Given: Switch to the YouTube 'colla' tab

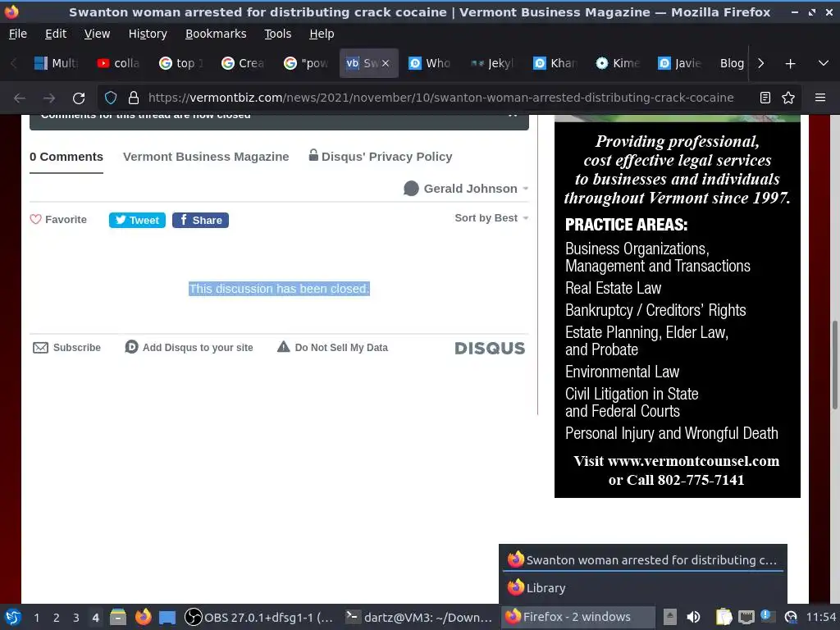Looking at the screenshot, I should click(118, 63).
